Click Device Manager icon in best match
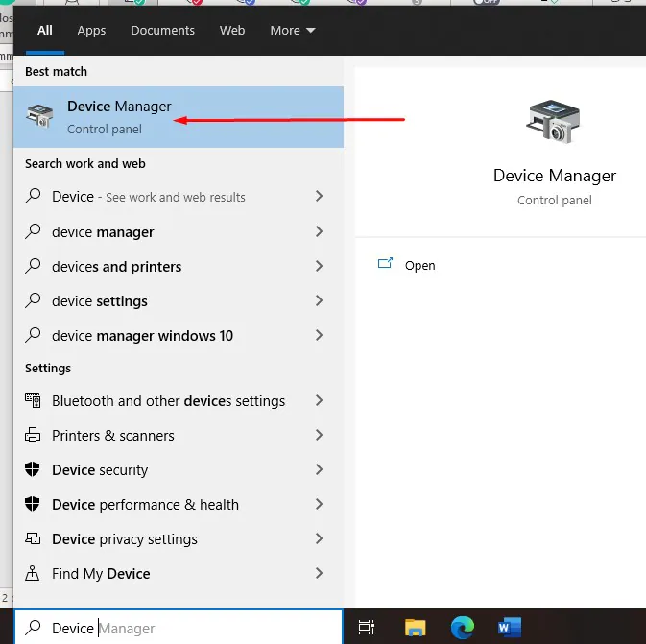Screen dimensions: 646x644 (40, 116)
